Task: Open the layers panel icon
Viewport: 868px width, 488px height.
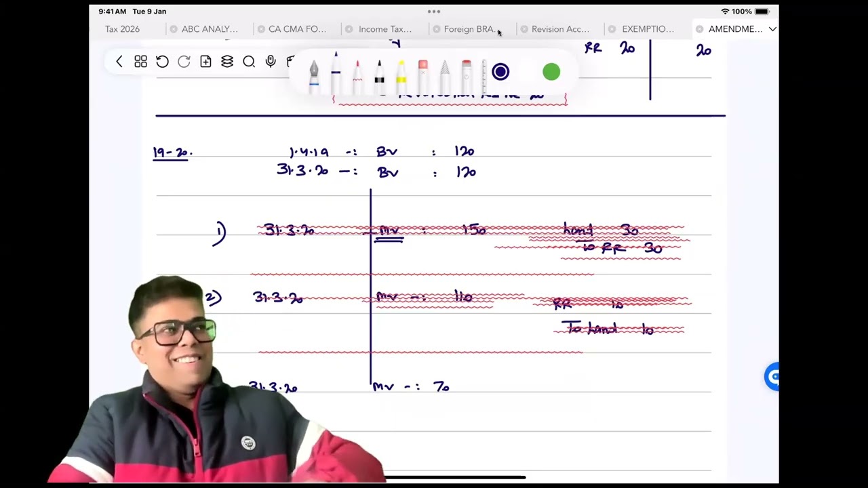Action: click(x=227, y=62)
